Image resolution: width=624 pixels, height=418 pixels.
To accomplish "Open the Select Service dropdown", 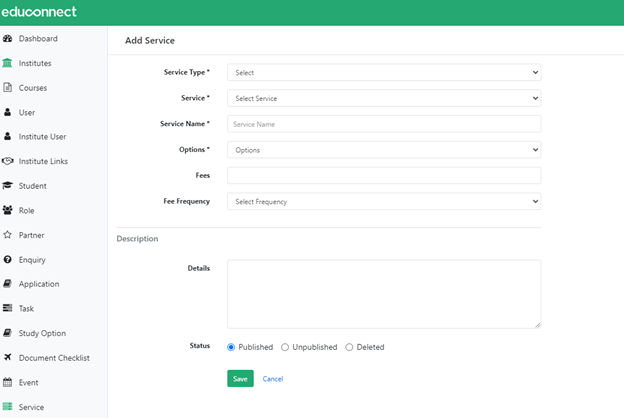I will pos(384,98).
